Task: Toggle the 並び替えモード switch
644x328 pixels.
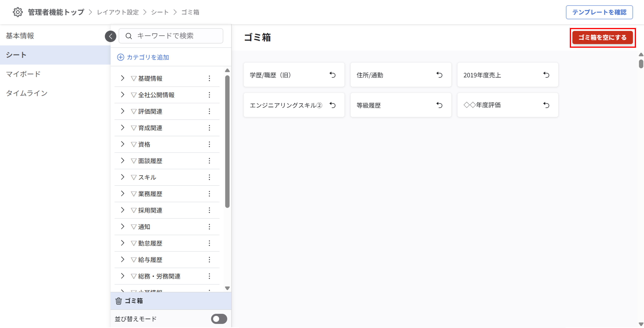Action: point(219,319)
